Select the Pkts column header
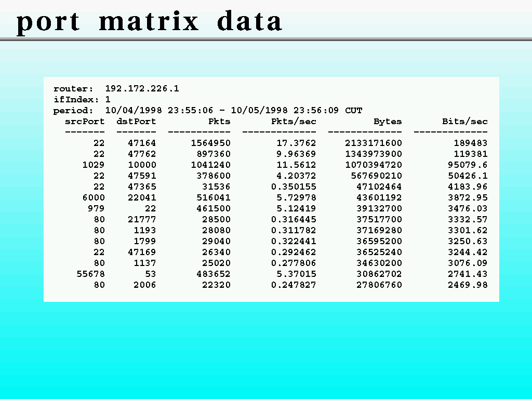The image size is (532, 399). tap(219, 122)
